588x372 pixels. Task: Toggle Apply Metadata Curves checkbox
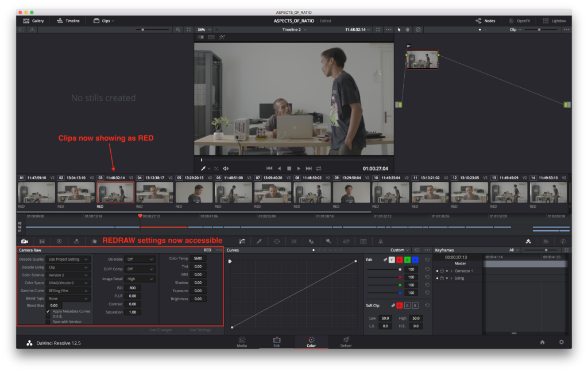pyautogui.click(x=48, y=311)
